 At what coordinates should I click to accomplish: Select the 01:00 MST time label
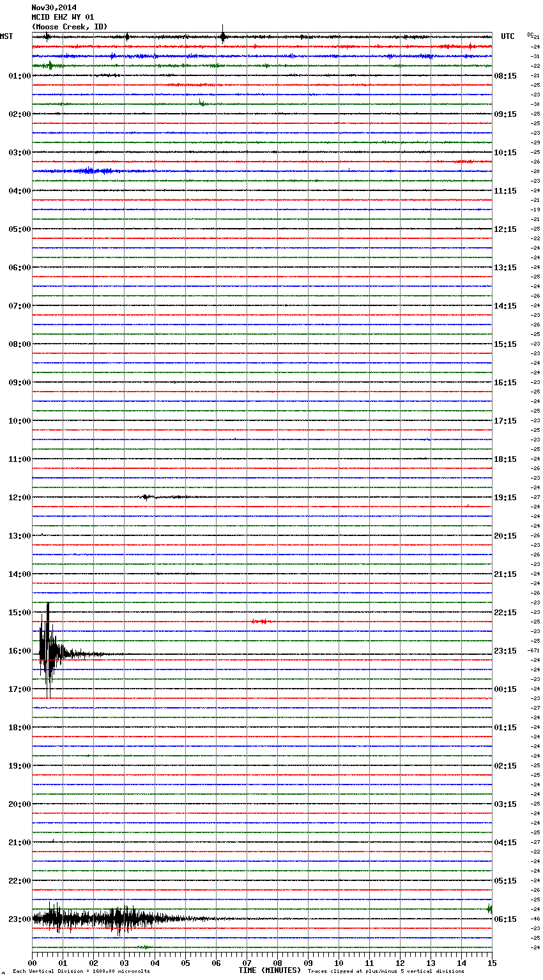[x=19, y=76]
